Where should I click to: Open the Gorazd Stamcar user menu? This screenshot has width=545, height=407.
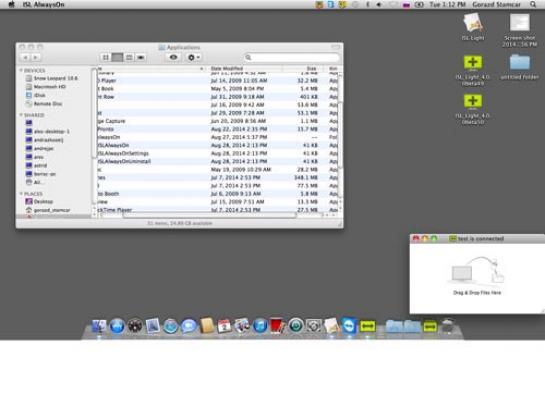[x=496, y=5]
